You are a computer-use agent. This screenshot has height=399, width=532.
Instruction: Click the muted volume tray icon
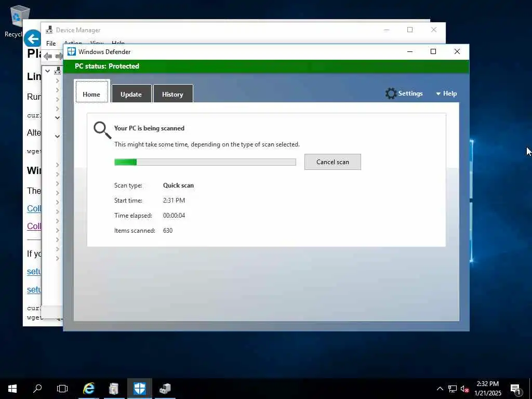464,389
